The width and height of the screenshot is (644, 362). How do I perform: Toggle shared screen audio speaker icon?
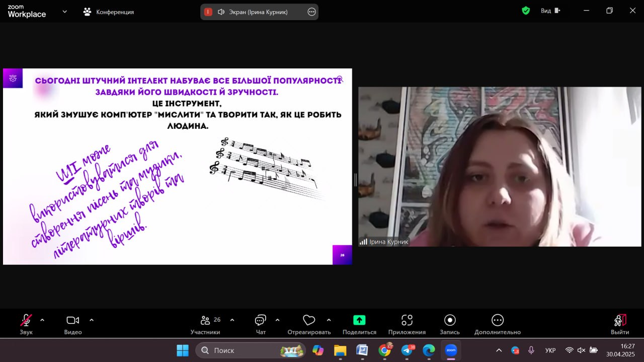[221, 12]
